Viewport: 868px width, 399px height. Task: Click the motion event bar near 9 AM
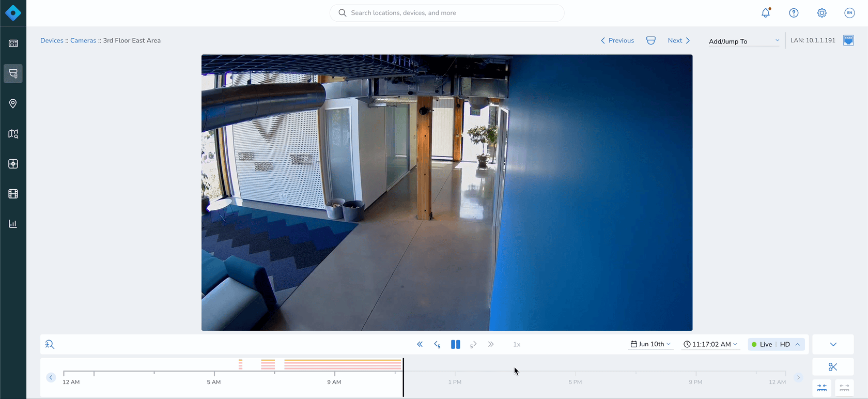pos(343,365)
